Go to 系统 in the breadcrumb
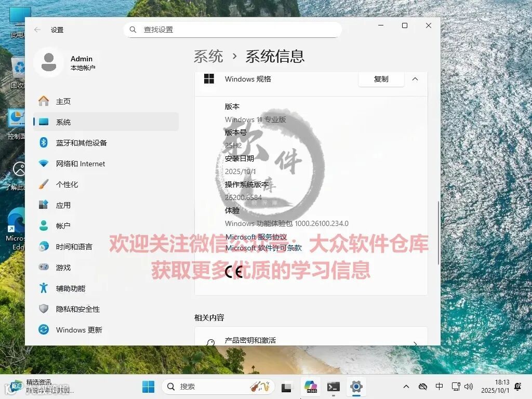The height and width of the screenshot is (399, 532). (208, 56)
